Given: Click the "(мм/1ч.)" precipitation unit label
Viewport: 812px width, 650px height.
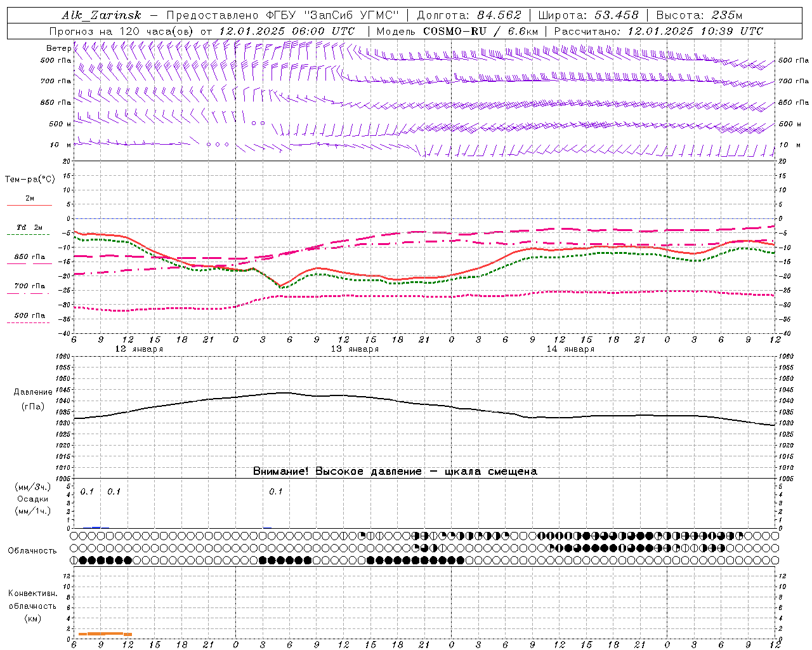Looking at the screenshot, I should [x=33, y=511].
